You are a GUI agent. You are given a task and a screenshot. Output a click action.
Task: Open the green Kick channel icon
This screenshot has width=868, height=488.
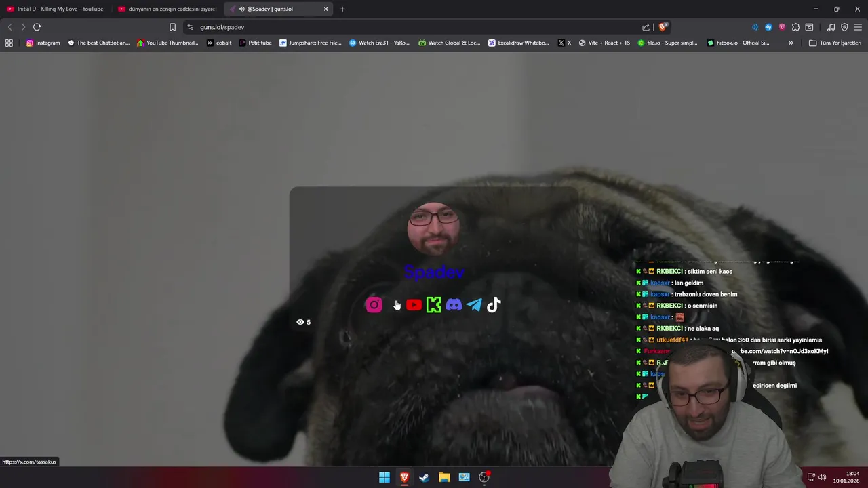pos(434,305)
